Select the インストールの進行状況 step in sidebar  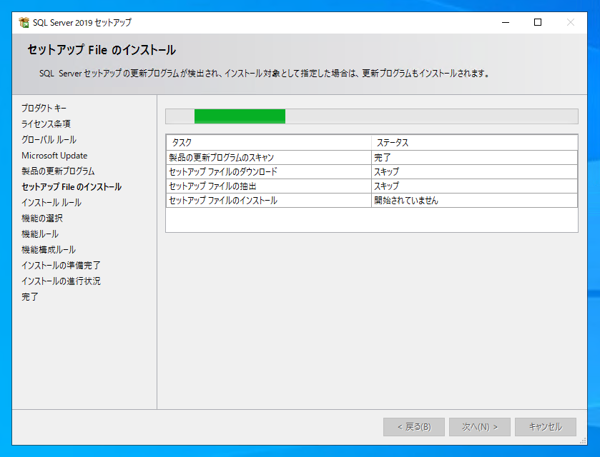tap(61, 281)
